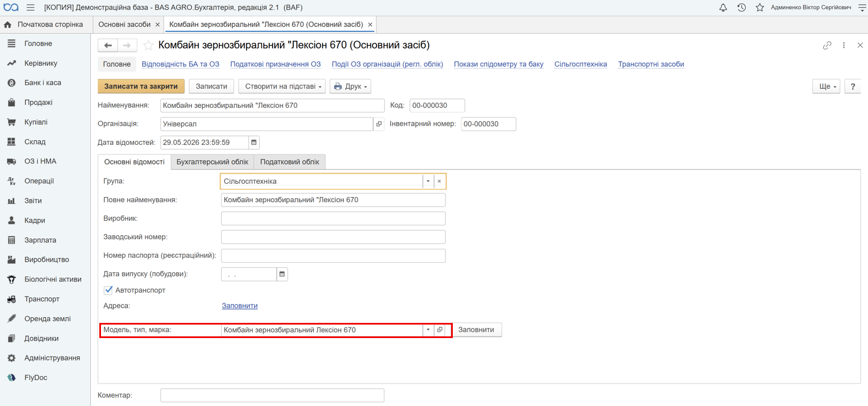Click the Код field
The height and width of the screenshot is (406, 868).
pos(437,106)
